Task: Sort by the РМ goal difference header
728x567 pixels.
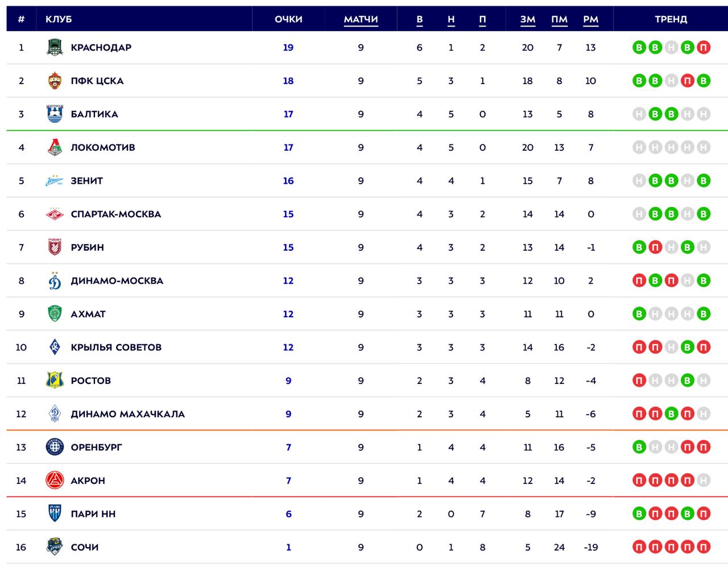Action: click(x=591, y=19)
